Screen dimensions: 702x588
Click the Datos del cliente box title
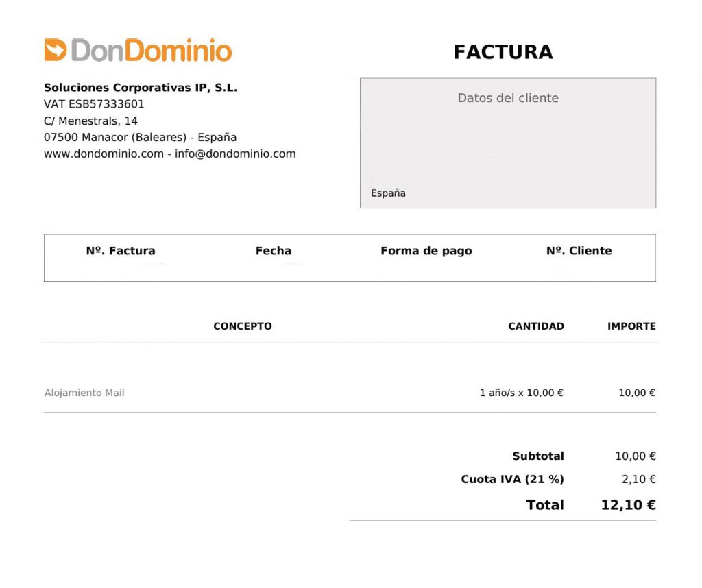tap(508, 98)
